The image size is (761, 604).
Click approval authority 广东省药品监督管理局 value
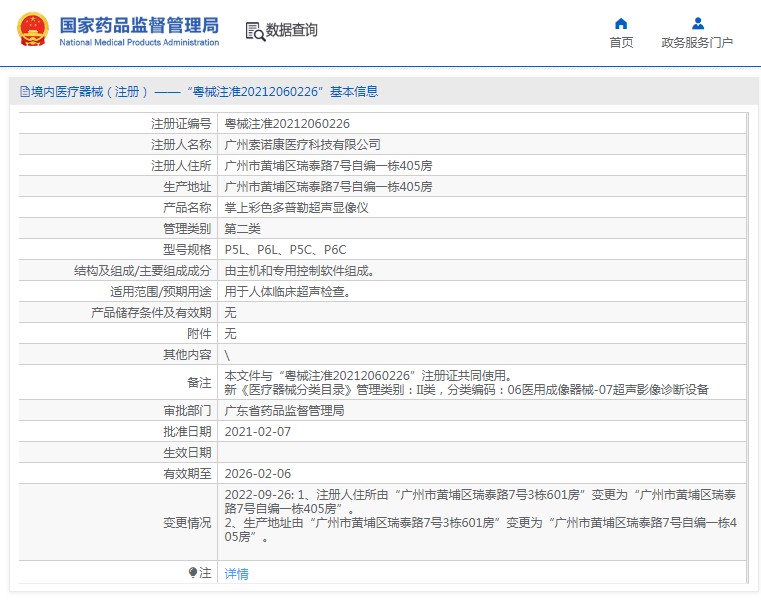pyautogui.click(x=284, y=411)
